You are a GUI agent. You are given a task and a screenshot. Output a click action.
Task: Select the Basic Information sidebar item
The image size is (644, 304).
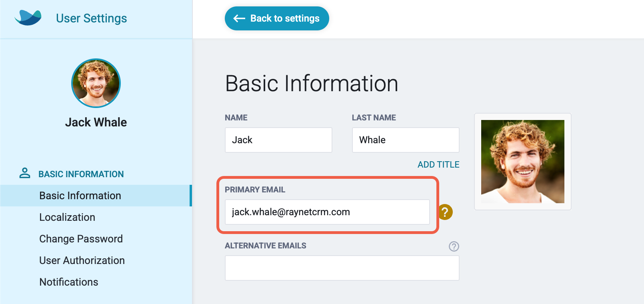click(96, 196)
